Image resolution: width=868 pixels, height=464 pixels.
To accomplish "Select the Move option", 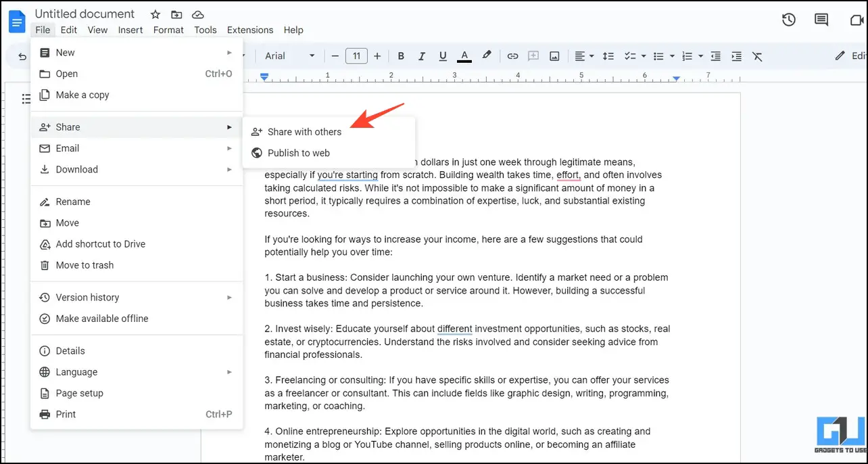I will click(137, 223).
